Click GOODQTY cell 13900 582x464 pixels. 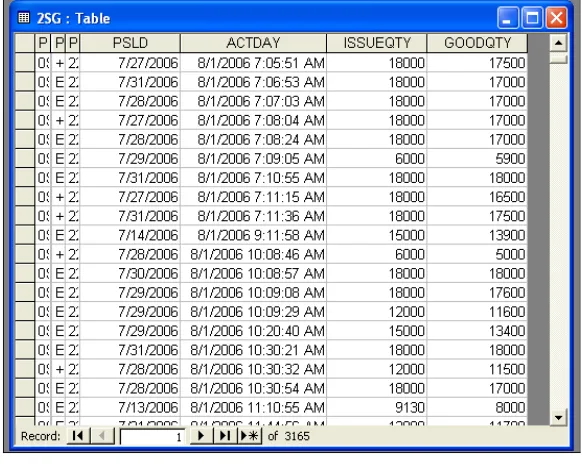click(x=477, y=235)
